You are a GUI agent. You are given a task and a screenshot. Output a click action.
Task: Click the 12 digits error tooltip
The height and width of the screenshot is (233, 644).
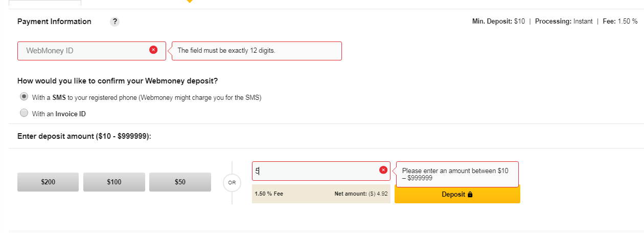[257, 51]
